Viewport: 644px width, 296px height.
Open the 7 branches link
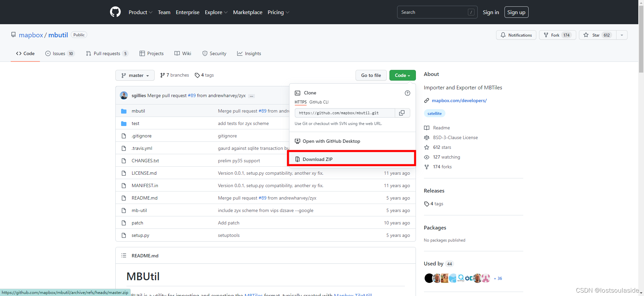coord(175,75)
